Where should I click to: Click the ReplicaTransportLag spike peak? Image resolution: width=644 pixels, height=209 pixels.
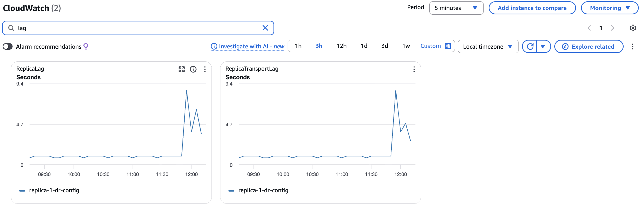pyautogui.click(x=396, y=91)
